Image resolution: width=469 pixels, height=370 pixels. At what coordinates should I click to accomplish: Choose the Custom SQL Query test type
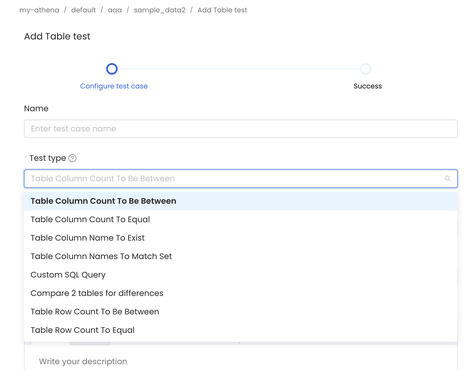(x=241, y=275)
